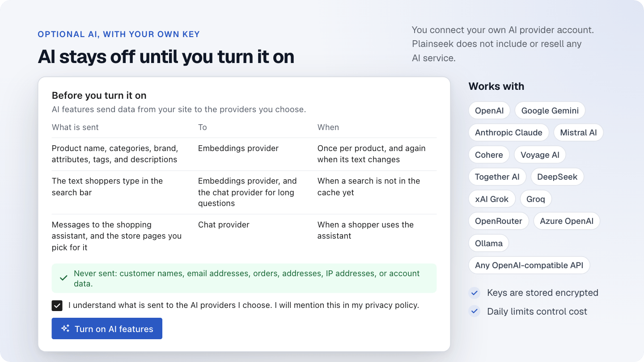Click the Mistral AI chip
This screenshot has height=362, width=644.
[x=578, y=133]
